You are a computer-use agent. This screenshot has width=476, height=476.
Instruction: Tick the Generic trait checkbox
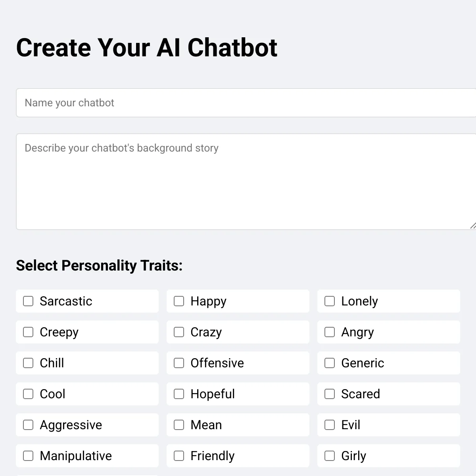pyautogui.click(x=330, y=363)
